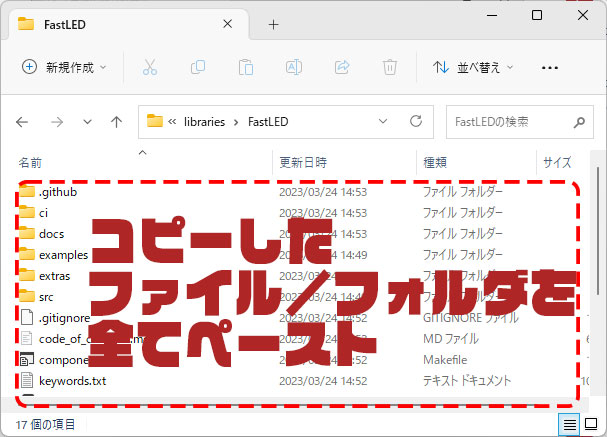Screen dimensions: 607x437
Task: Open recent locations chevron dropdown
Action: 87,122
